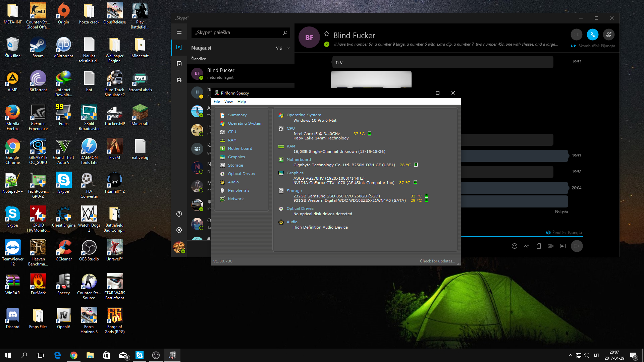644x362 pixels.
Task: Open the Skype contacts book icon
Action: [x=179, y=64]
